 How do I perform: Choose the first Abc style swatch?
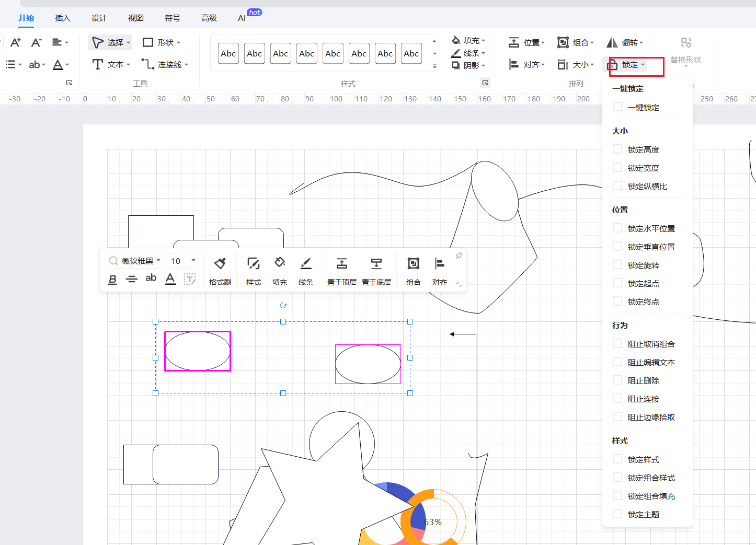228,53
